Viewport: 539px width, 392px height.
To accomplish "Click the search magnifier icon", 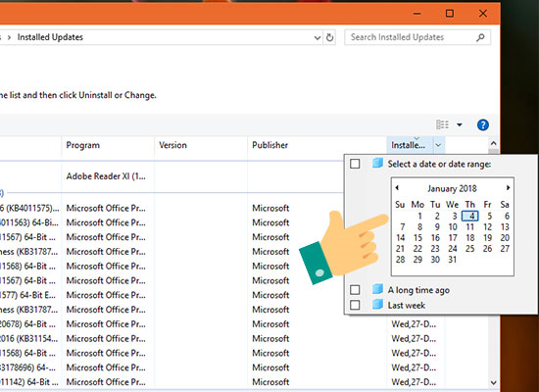I will tap(480, 37).
